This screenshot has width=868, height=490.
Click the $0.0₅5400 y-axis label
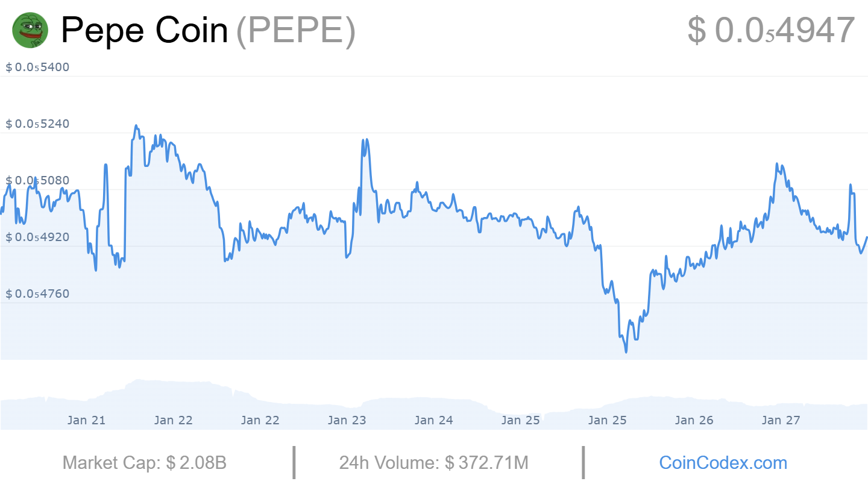coord(37,67)
